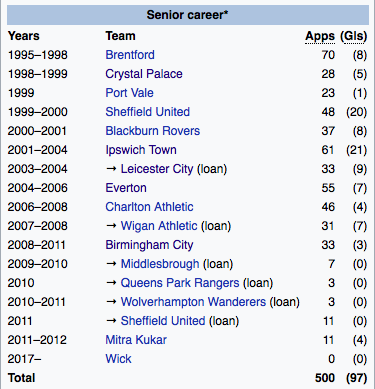Click the Wick team link
Screen dimensions: 375x389
click(118, 359)
